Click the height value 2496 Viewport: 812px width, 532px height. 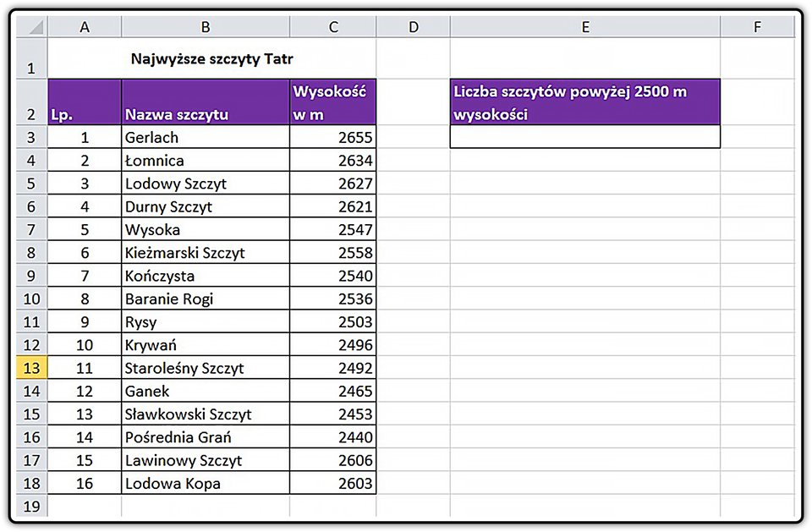(333, 344)
